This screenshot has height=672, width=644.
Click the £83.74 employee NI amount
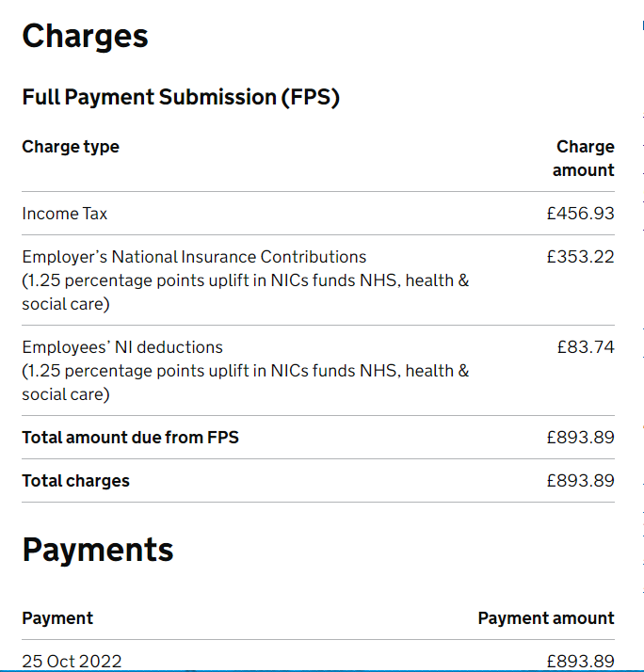point(586,347)
